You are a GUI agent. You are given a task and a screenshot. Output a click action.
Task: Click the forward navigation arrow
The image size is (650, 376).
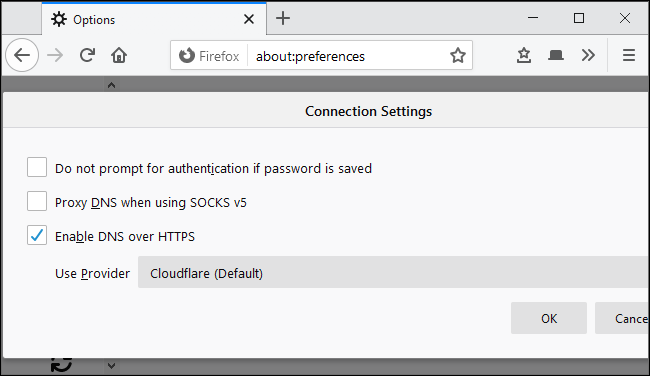[55, 55]
